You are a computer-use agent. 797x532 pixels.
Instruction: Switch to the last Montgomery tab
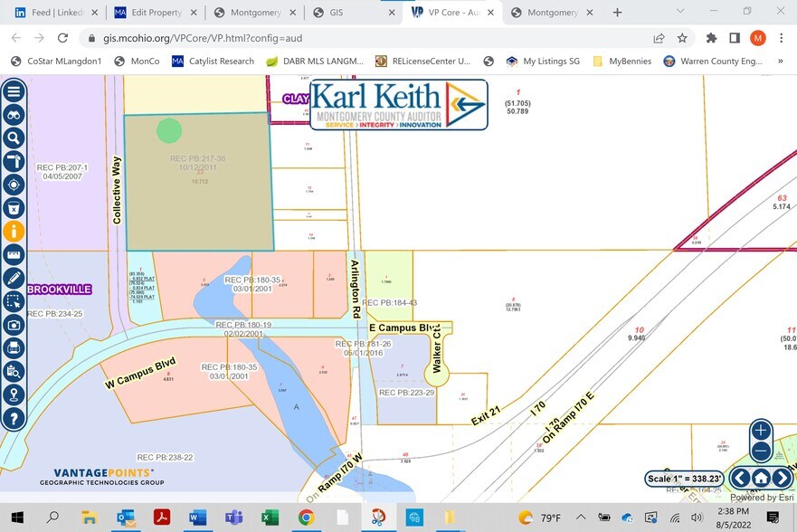pos(552,12)
